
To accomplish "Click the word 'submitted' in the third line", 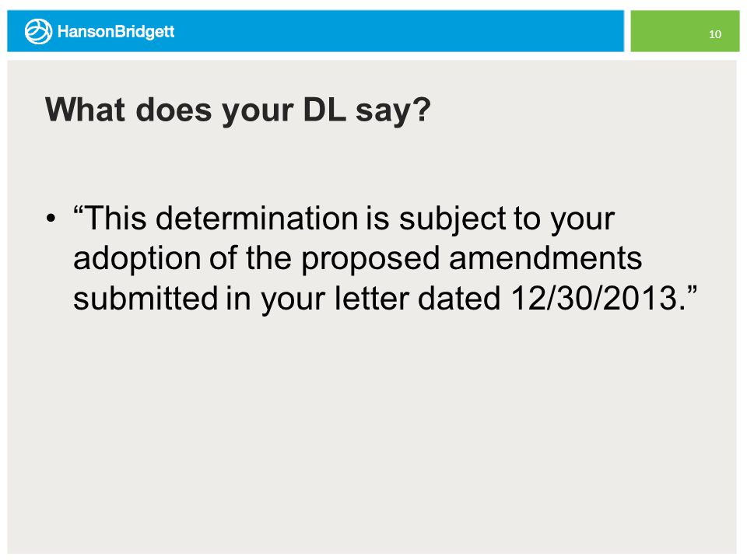I will point(146,299).
